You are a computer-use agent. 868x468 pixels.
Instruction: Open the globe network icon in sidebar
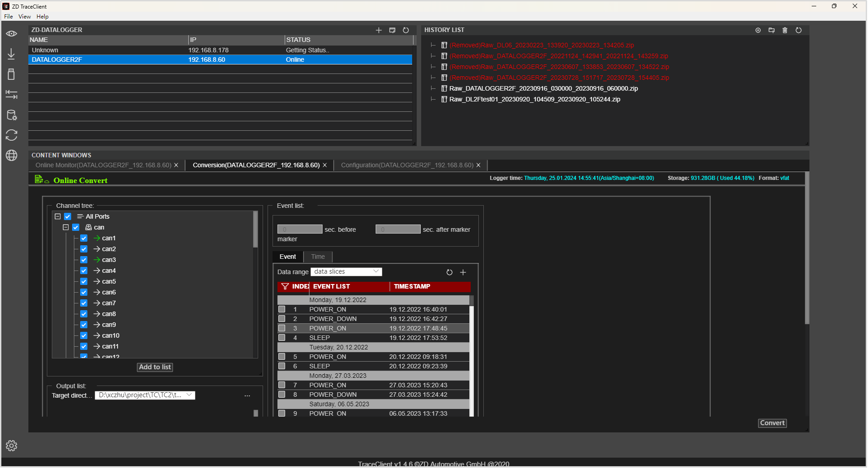(x=11, y=156)
